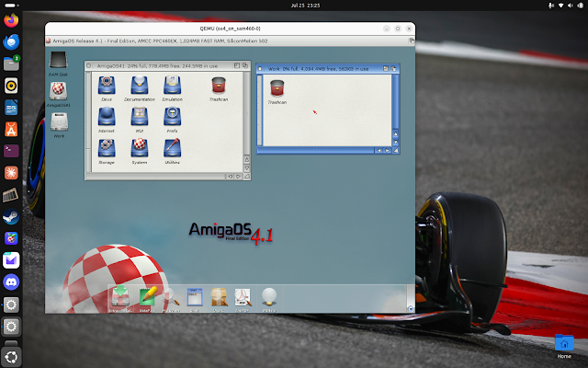Image resolution: width=588 pixels, height=368 pixels.
Task: Launch NotePad from AmiDock
Action: (147, 298)
